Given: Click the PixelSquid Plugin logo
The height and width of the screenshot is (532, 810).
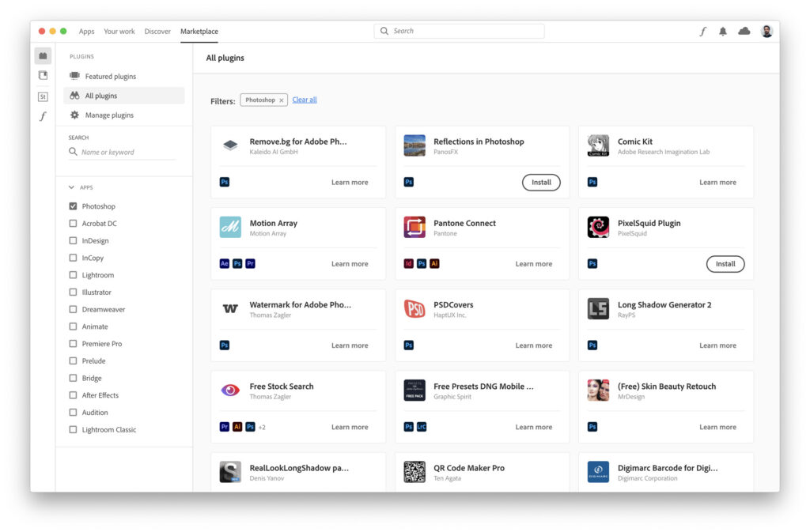Looking at the screenshot, I should coord(598,227).
